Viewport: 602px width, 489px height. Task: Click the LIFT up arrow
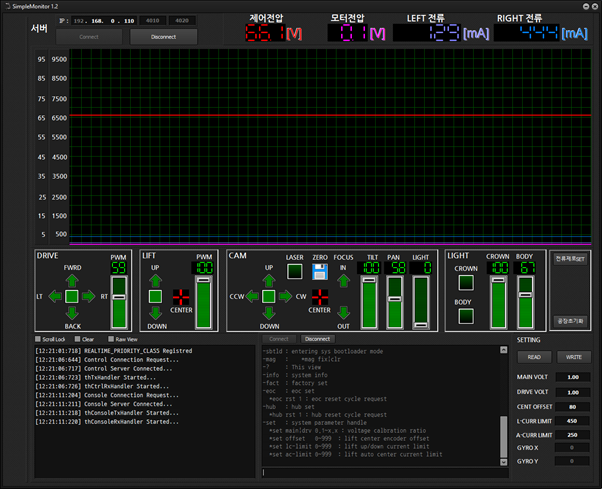click(155, 279)
